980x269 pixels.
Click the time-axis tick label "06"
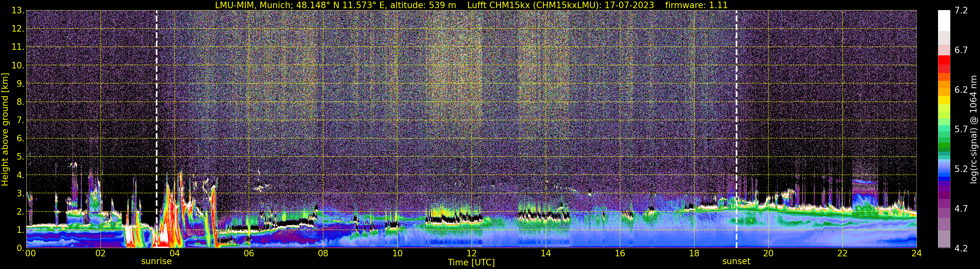[249, 253]
